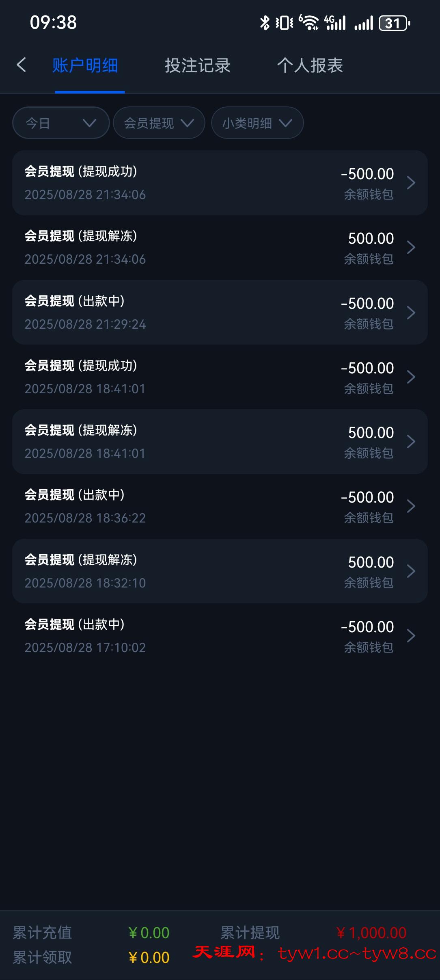Open arrow for 18:41:01 提现成功 record
The width and height of the screenshot is (440, 980).
(411, 377)
